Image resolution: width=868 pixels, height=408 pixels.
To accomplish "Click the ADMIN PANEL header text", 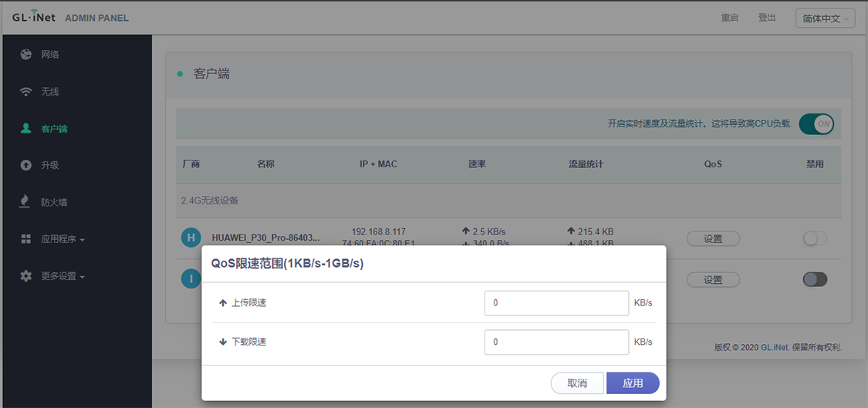I will tap(97, 18).
